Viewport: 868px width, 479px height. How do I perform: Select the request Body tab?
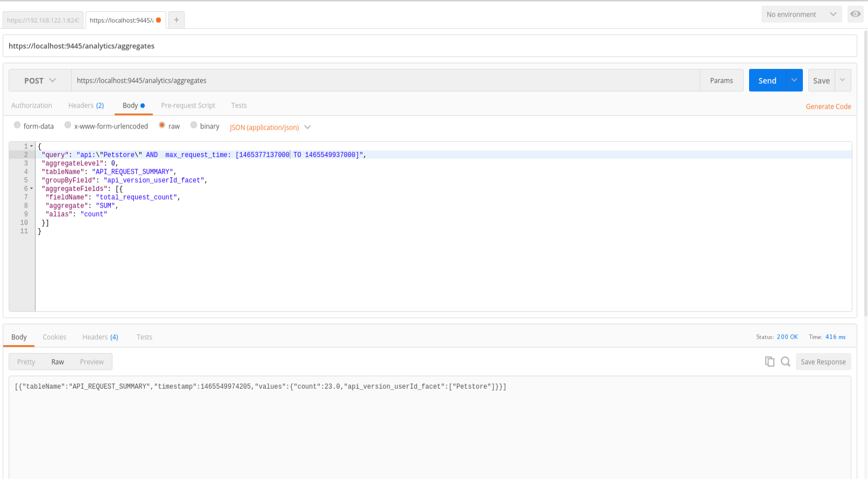[x=133, y=105]
